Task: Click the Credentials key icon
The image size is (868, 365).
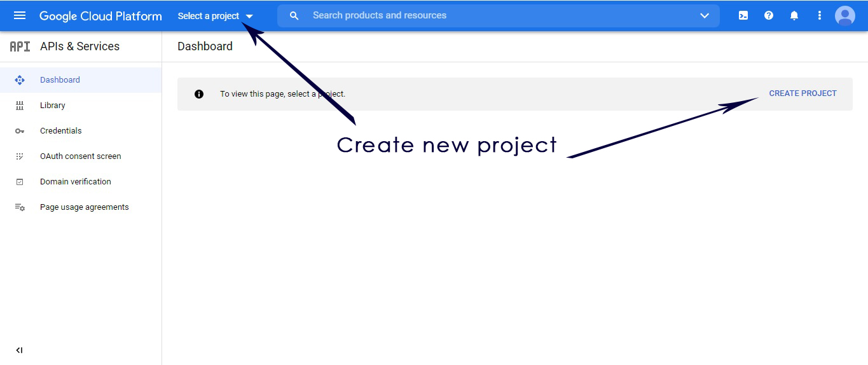Action: (x=20, y=131)
